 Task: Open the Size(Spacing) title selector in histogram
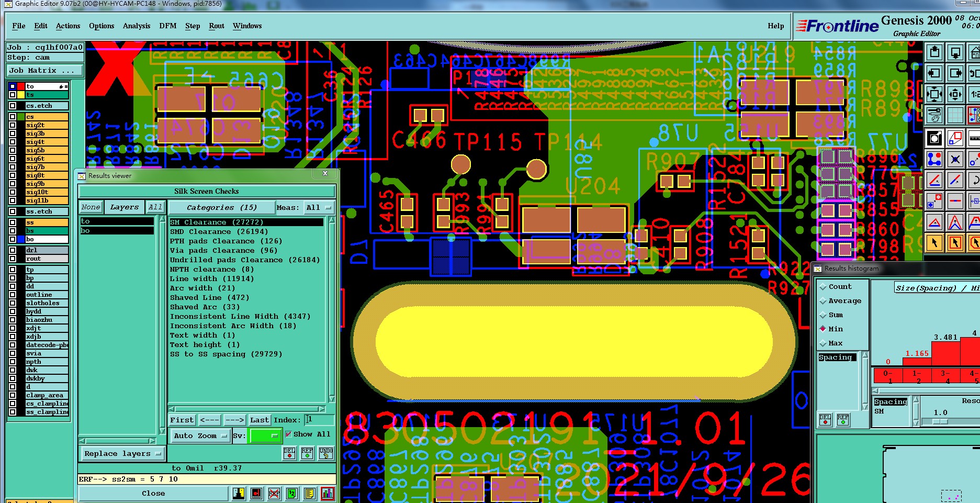937,288
